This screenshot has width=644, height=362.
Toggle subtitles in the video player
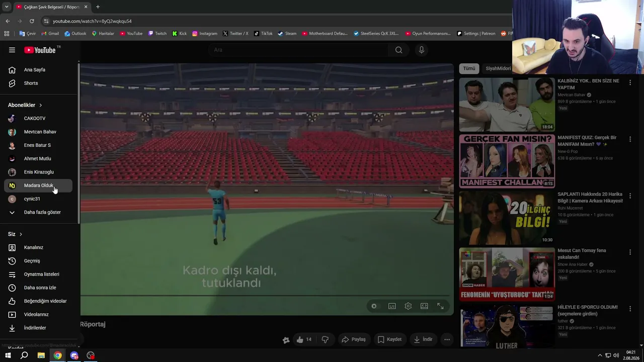point(392,306)
